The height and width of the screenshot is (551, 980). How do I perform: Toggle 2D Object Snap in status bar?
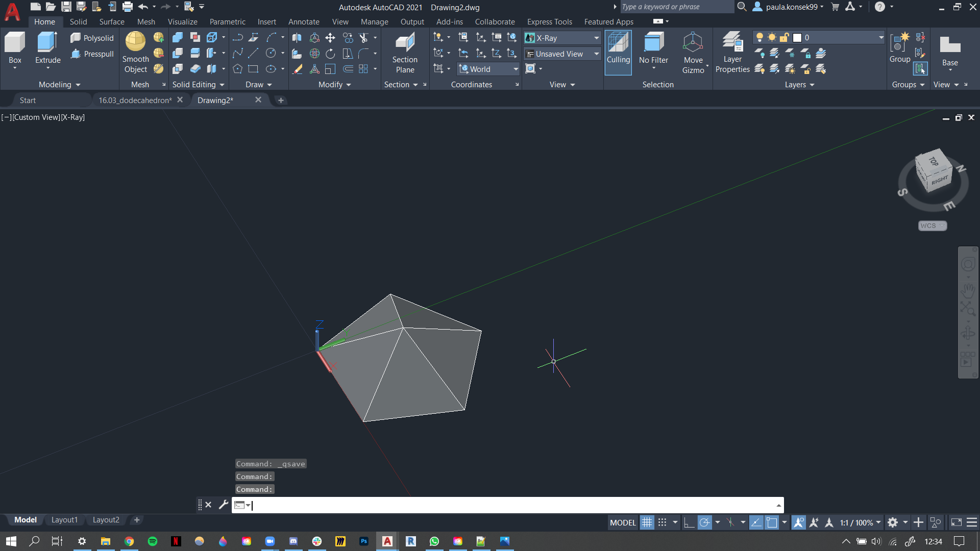tap(772, 522)
